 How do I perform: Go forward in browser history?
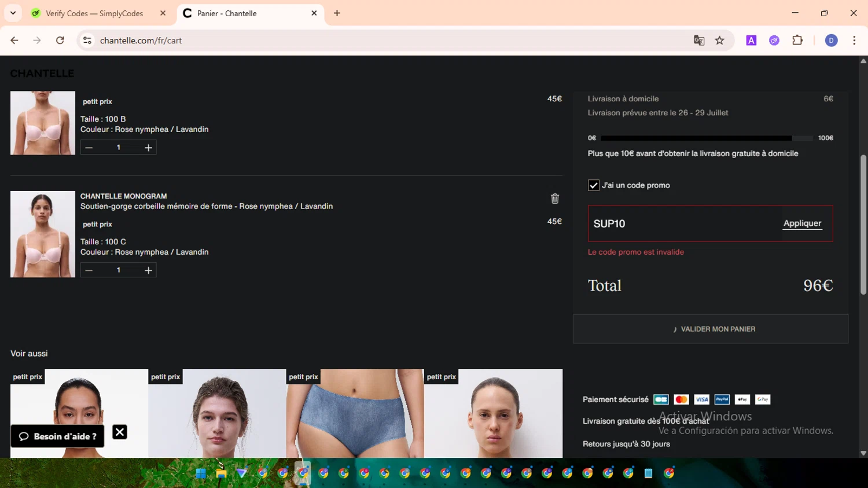tap(37, 41)
